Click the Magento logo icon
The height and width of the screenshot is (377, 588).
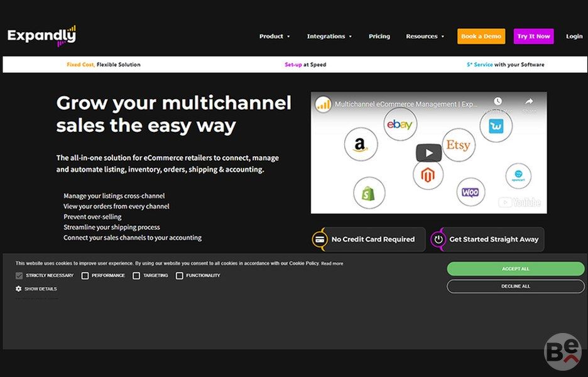point(428,174)
